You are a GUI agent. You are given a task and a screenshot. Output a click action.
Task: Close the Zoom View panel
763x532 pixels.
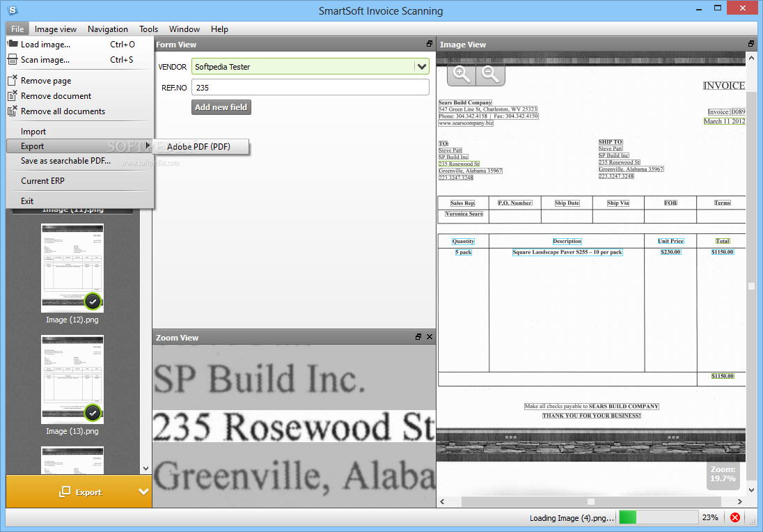coord(430,337)
